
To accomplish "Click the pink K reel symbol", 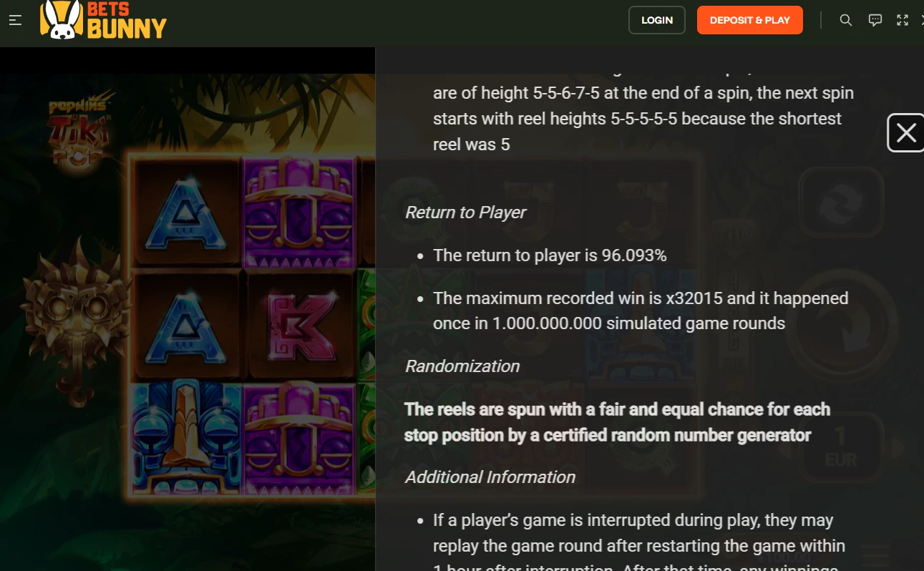I will click(299, 326).
